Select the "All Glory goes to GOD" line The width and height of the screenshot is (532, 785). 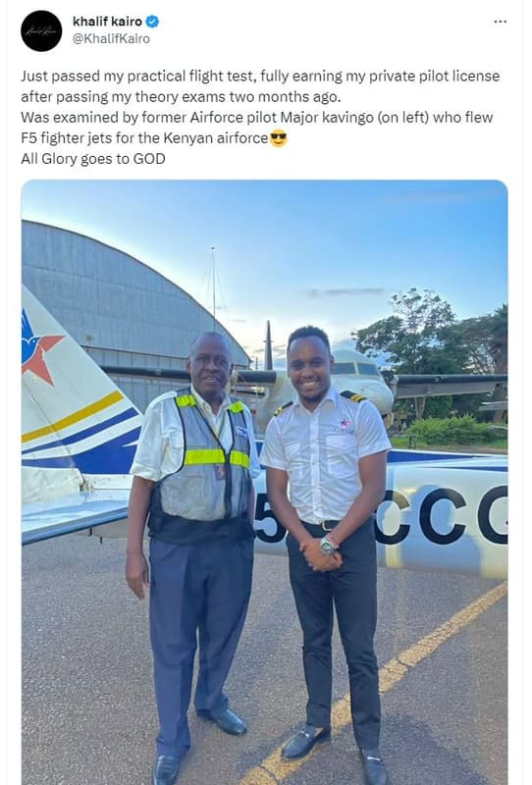pos(93,159)
